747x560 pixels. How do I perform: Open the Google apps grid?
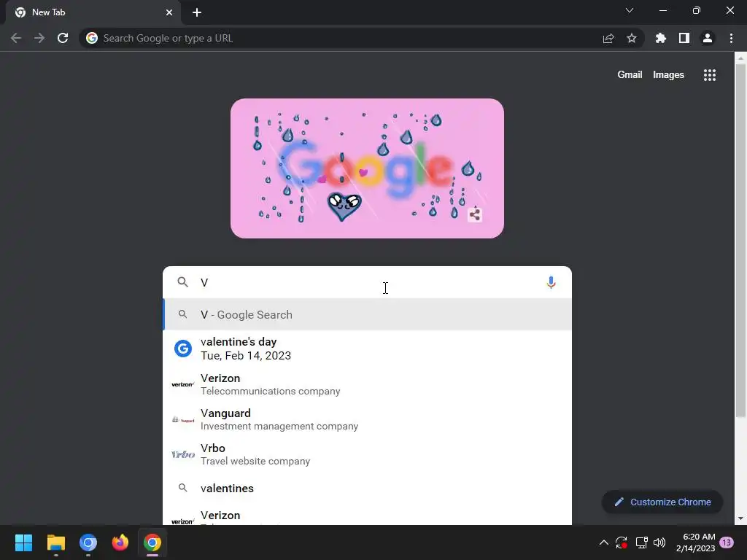click(710, 75)
